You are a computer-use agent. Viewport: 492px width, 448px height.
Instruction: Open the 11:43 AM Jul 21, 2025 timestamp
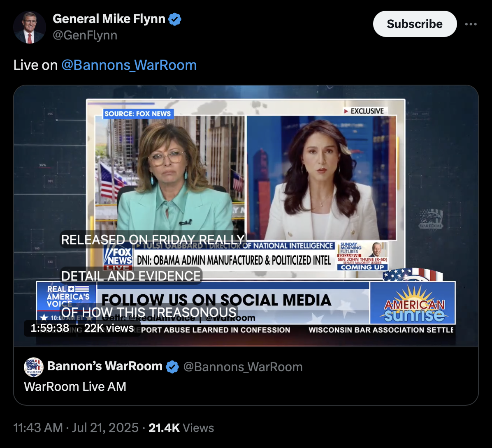pyautogui.click(x=76, y=427)
